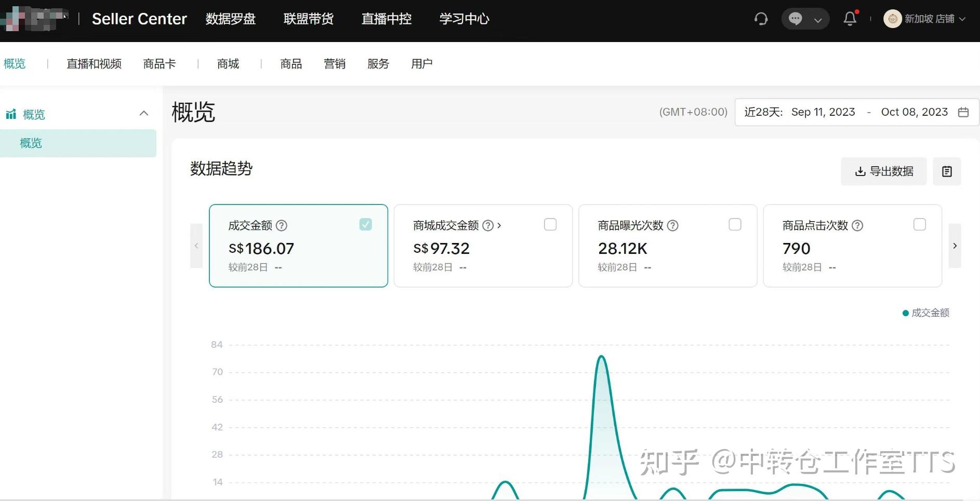Click the (GMT+08:00) timezone label
Screen dimensions: 980x501
tap(693, 112)
